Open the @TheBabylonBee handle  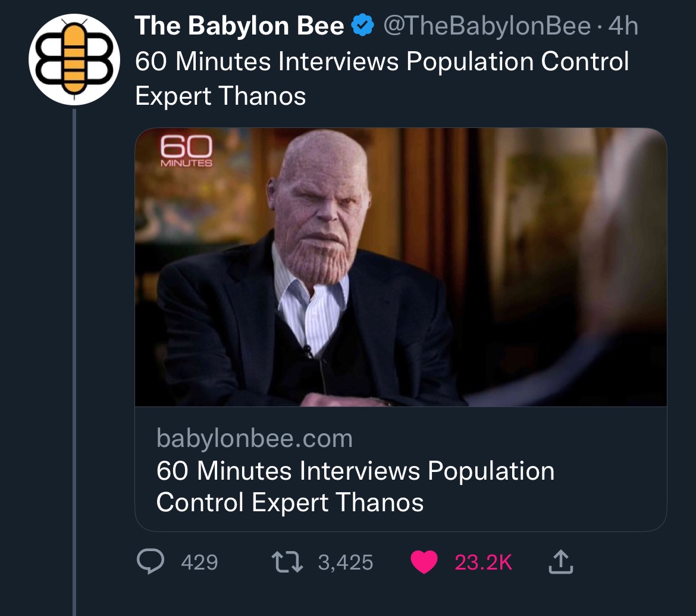[x=487, y=26]
